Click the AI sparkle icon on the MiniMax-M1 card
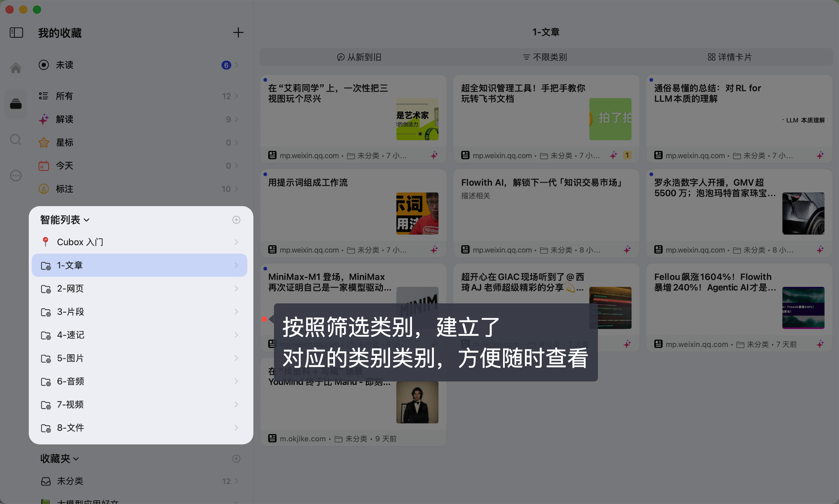This screenshot has height=504, width=839. [x=435, y=343]
